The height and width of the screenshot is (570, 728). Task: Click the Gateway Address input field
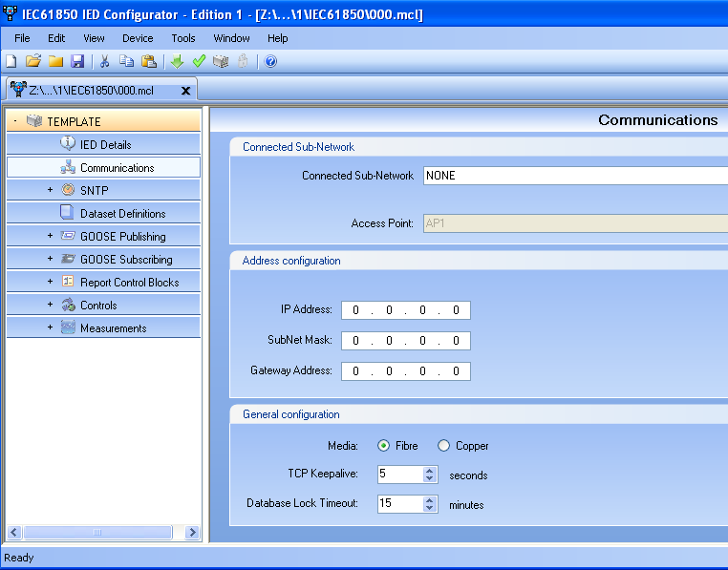tap(406, 371)
